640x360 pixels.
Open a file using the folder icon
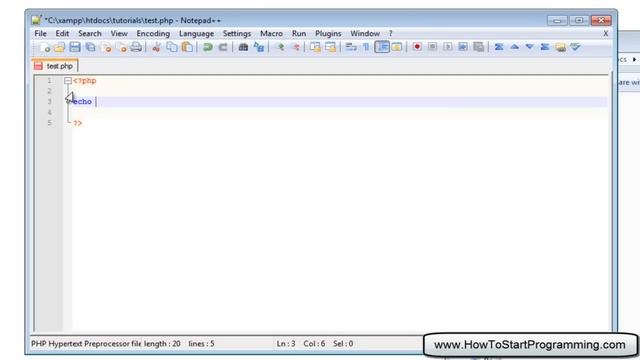coord(60,47)
